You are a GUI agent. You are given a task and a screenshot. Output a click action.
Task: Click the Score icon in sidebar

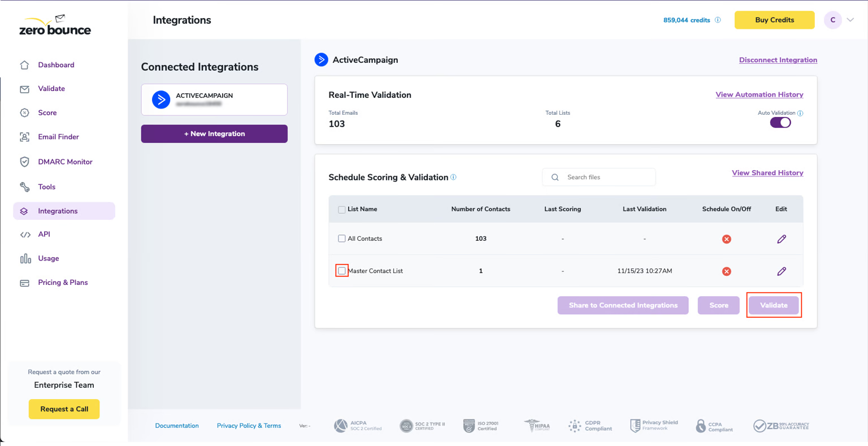click(x=24, y=113)
